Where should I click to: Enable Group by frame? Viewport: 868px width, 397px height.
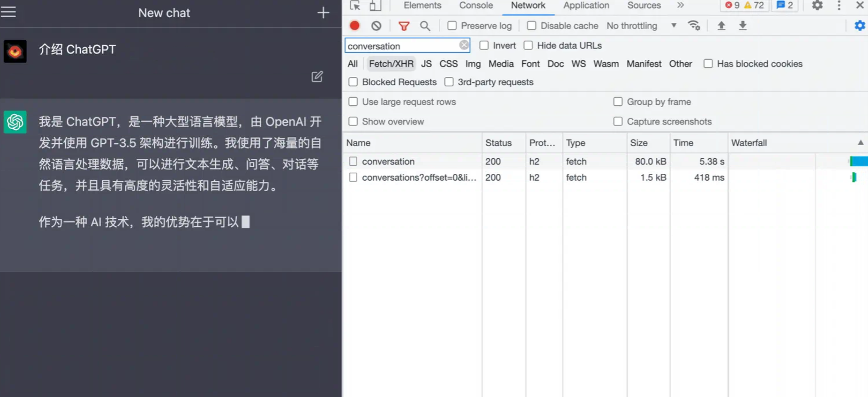click(618, 102)
